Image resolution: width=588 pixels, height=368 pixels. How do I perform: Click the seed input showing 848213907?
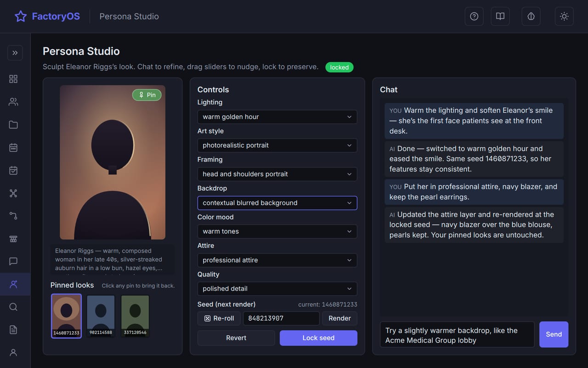[x=281, y=318]
